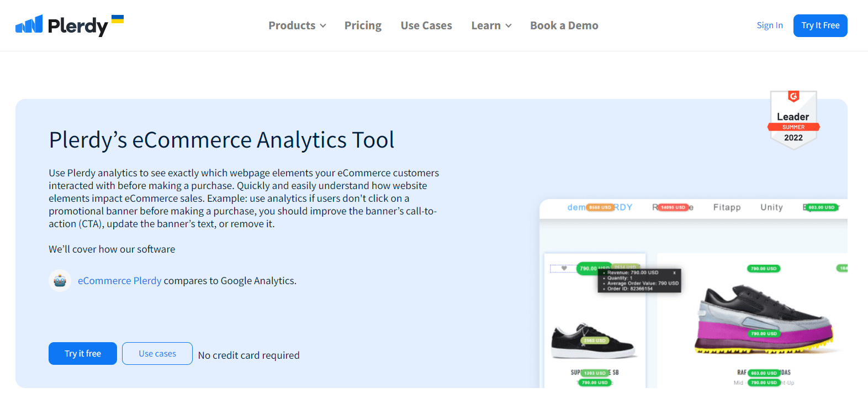Click the Sign In link
Screen dimensions: 868x419
(770, 25)
